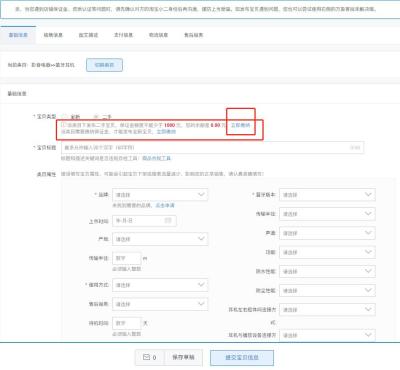Open the 耳机左右组件间连接方式 dropdown
Screen dimensions: 400x370
[x=327, y=310]
